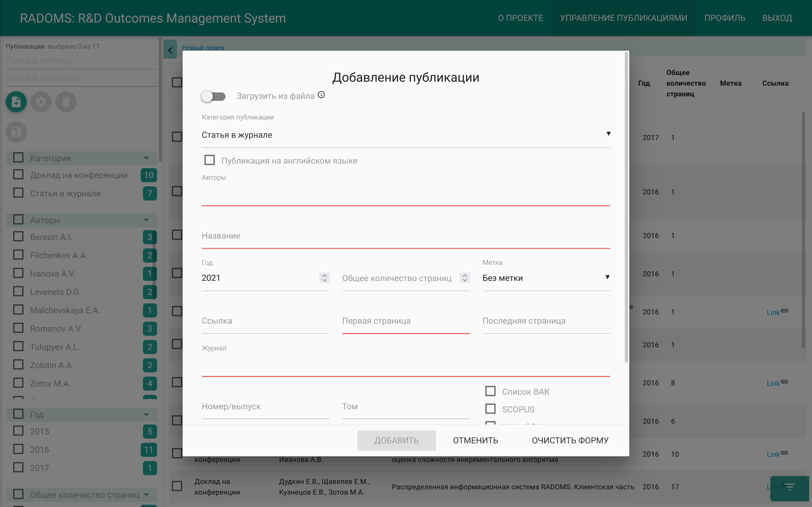The height and width of the screenshot is (507, 812).
Task: Check the SCOPUS checkbox
Action: click(491, 408)
